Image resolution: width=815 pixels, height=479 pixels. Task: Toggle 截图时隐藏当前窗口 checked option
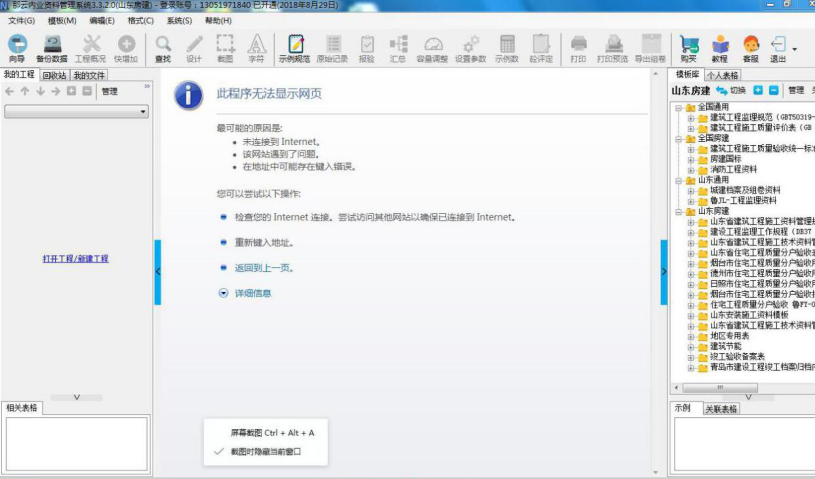[265, 452]
